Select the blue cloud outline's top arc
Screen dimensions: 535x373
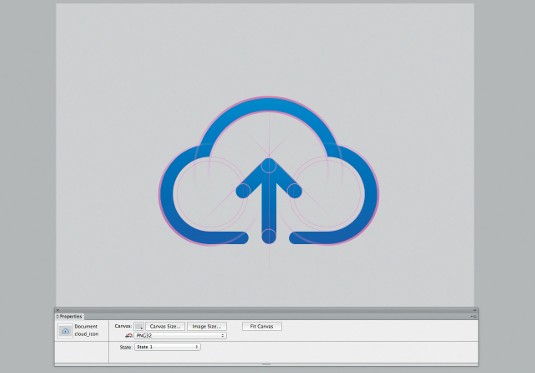(269, 104)
